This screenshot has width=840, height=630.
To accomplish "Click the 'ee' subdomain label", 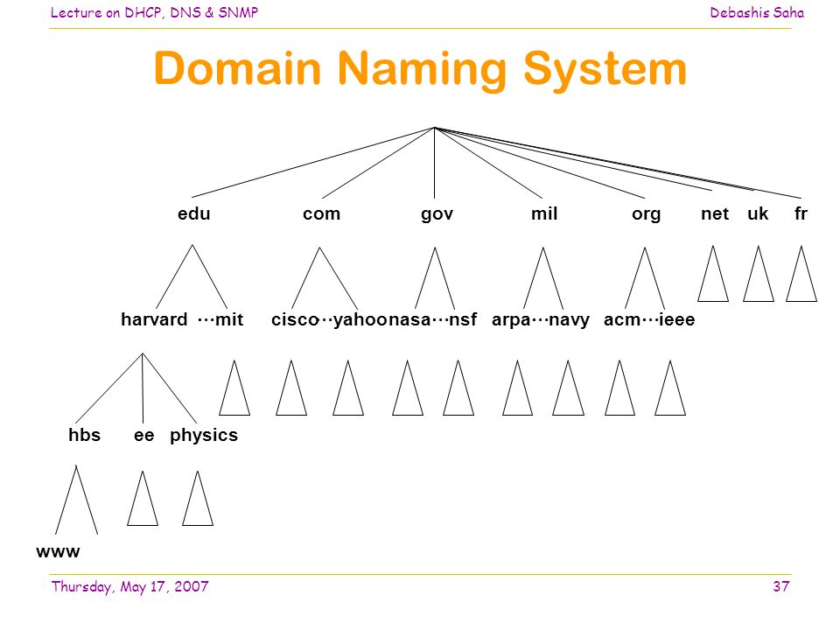I will coord(144,436).
